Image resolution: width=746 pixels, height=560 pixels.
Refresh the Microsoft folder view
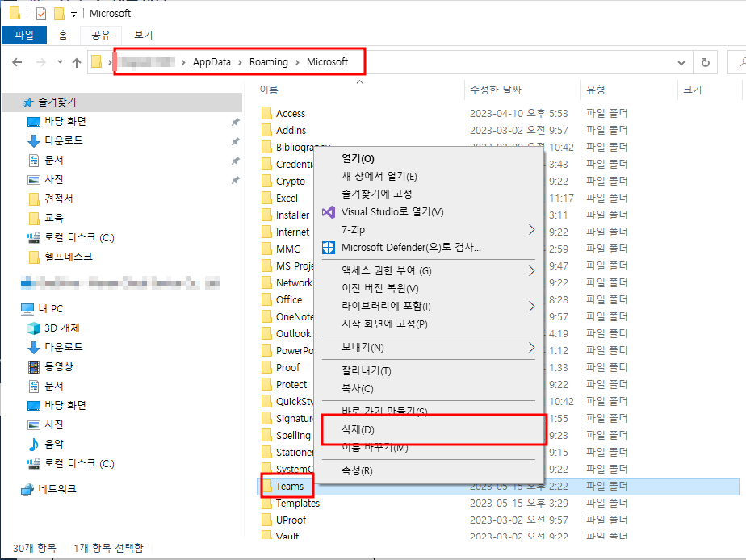[706, 62]
